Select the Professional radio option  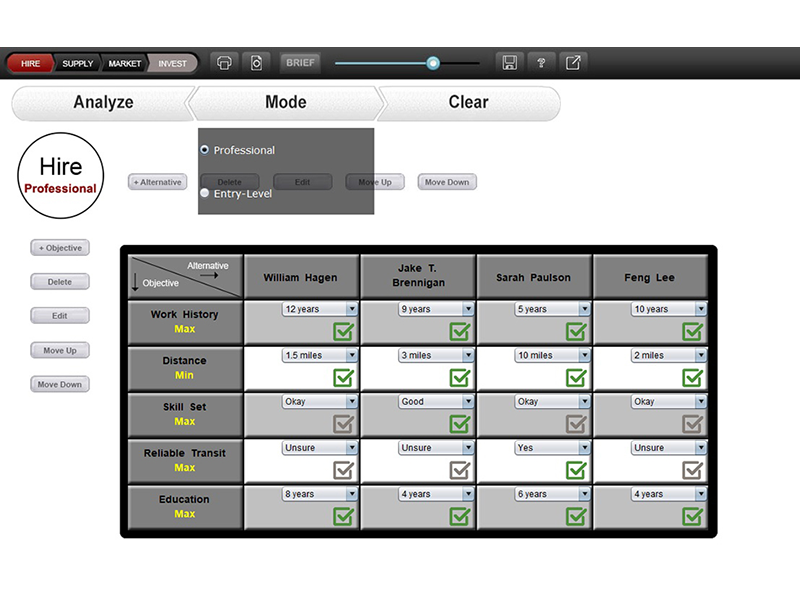205,150
